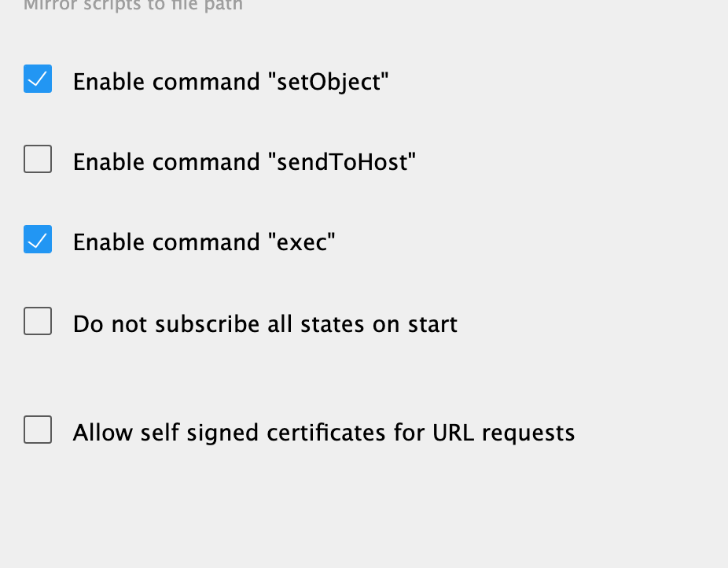This screenshot has height=568, width=728.
Task: Click the Enable command "setObject" label text
Action: point(230,82)
